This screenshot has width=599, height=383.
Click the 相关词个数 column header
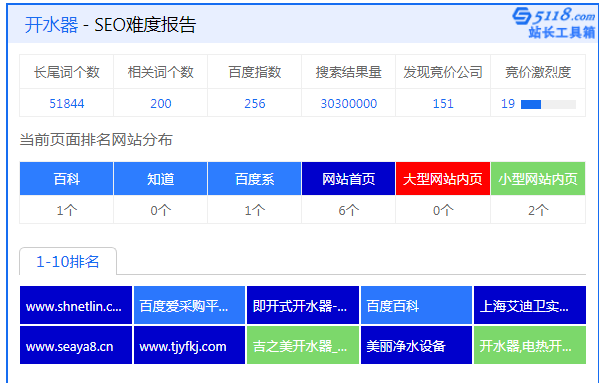160,72
